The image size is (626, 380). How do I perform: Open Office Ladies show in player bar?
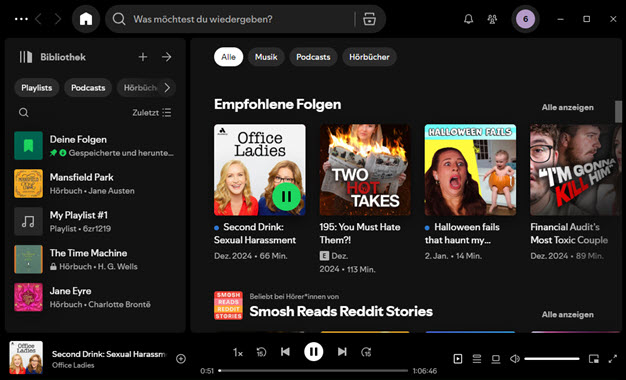[x=73, y=365]
